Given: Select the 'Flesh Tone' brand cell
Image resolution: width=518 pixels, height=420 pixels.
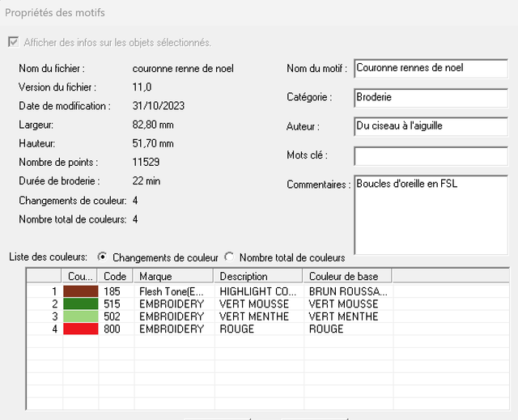Looking at the screenshot, I should pyautogui.click(x=175, y=291).
